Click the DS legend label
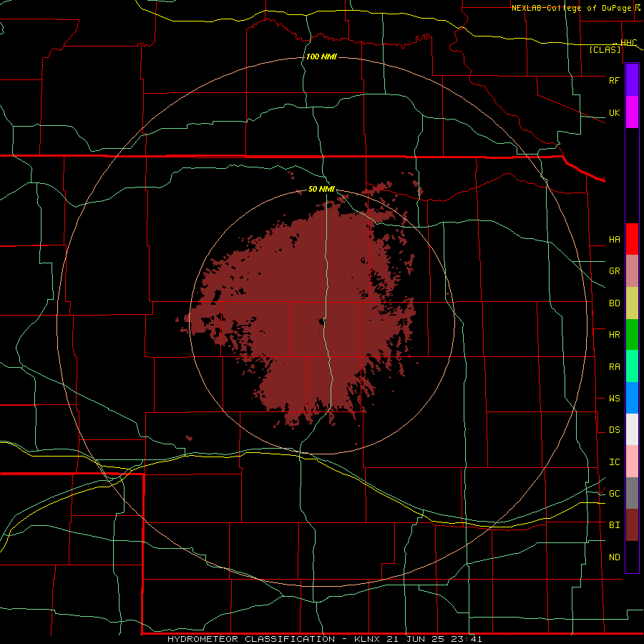Viewport: 644px width, 644px height. [x=614, y=430]
